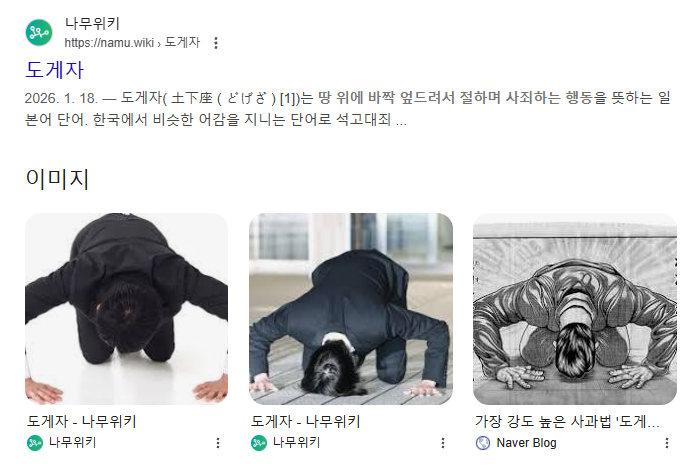
Task: Click the 나무위키 favicon under first image
Action: [35, 443]
